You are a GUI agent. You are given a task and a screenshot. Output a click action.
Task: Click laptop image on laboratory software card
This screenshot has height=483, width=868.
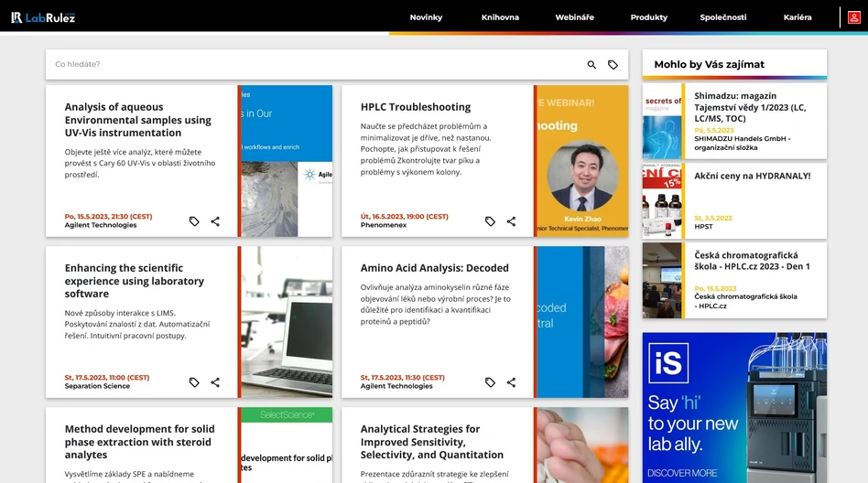click(x=287, y=322)
